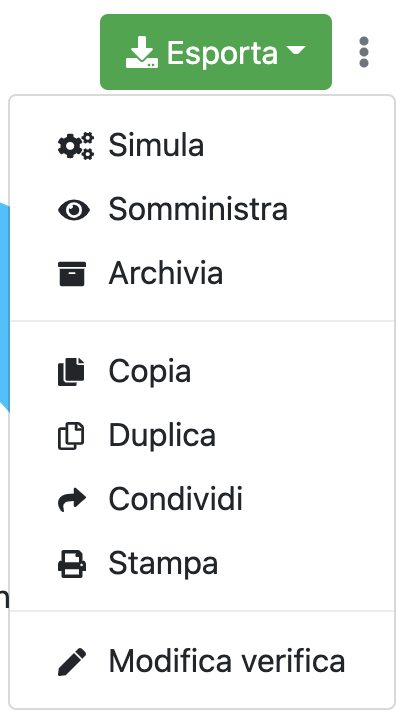Click the printer icon beside Stampa
The image size is (404, 718).
coord(72,564)
